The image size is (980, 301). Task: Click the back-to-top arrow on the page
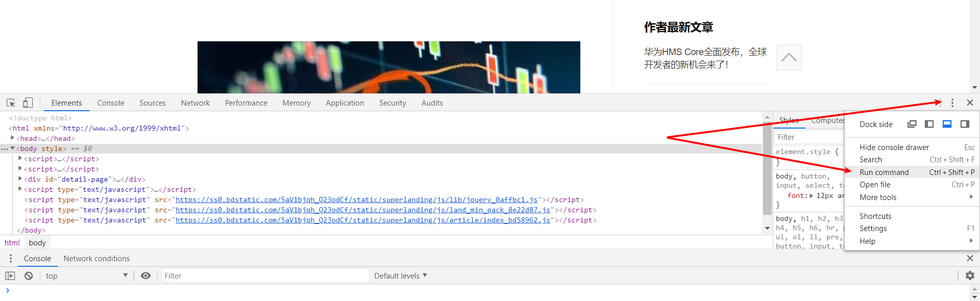(x=789, y=58)
